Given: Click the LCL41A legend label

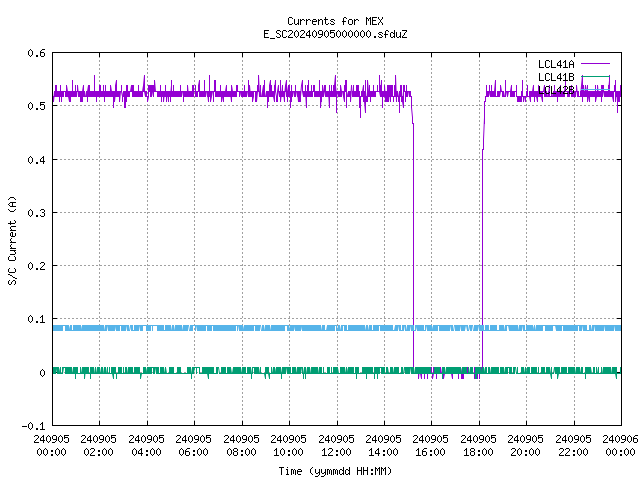Looking at the screenshot, I should click(x=556, y=64).
